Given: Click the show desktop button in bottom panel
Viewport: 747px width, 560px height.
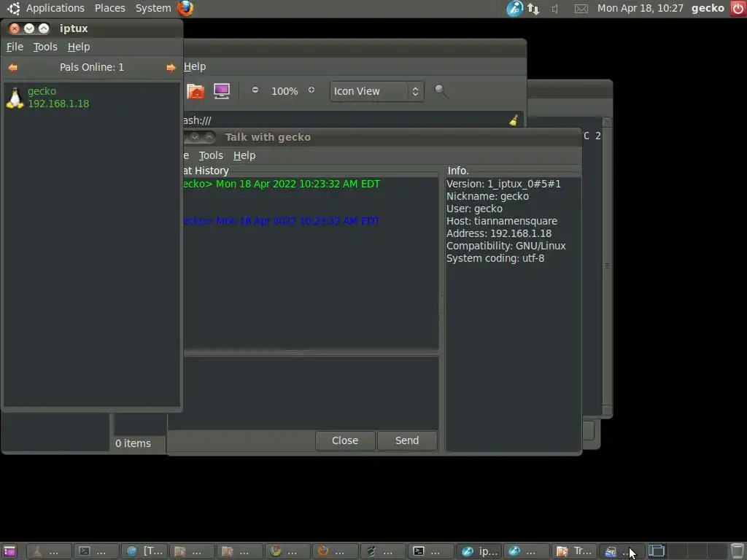Looking at the screenshot, I should coord(10,551).
